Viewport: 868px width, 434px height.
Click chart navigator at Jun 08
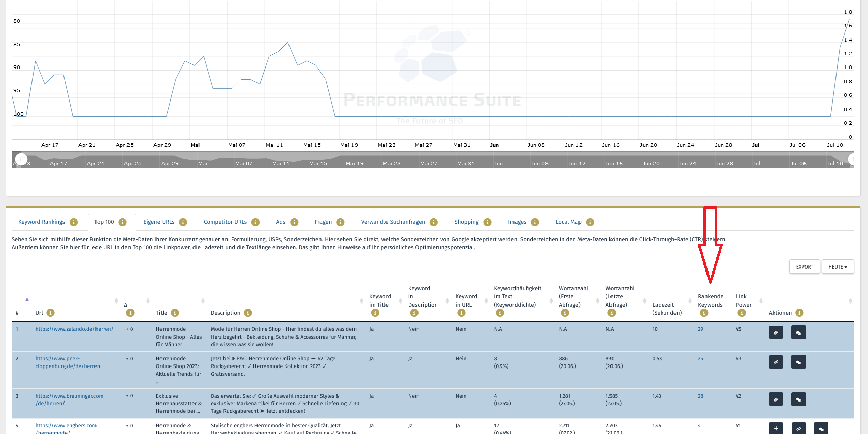[x=539, y=163]
